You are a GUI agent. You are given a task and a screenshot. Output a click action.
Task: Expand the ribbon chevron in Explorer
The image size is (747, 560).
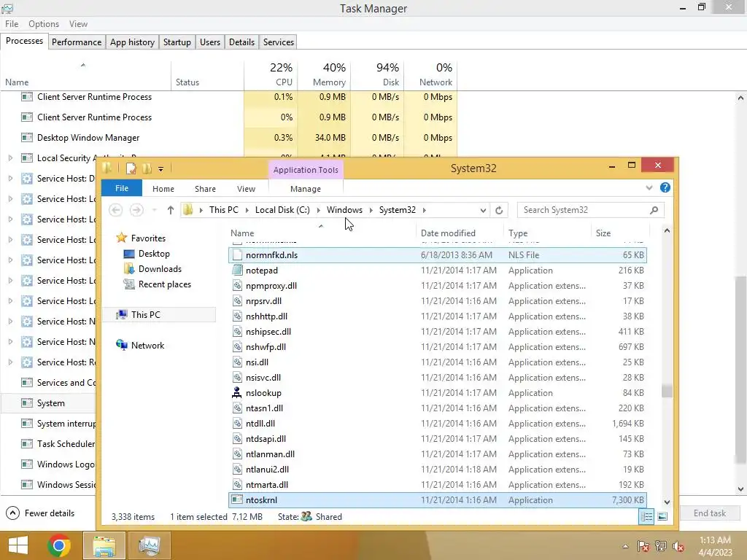click(649, 187)
